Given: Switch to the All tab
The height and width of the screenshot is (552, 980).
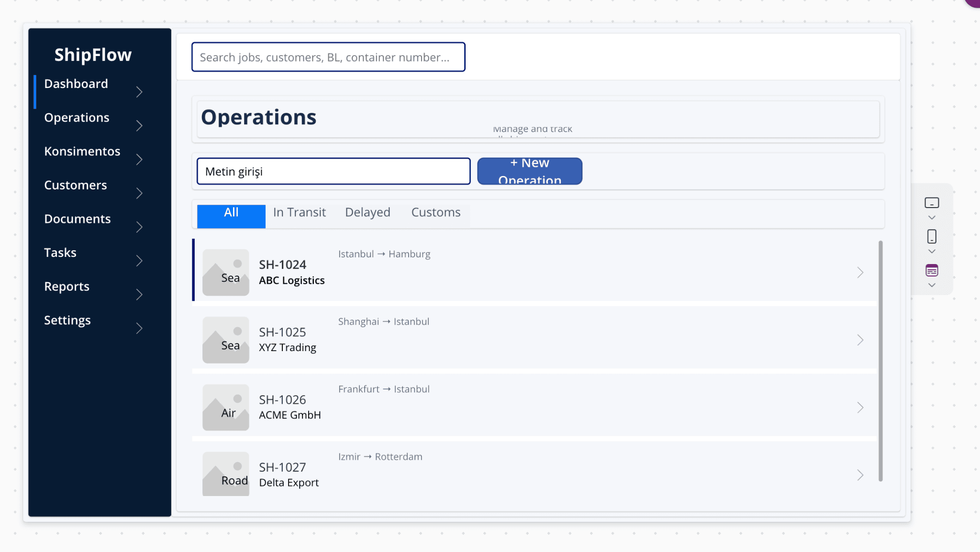Looking at the screenshot, I should point(231,216).
